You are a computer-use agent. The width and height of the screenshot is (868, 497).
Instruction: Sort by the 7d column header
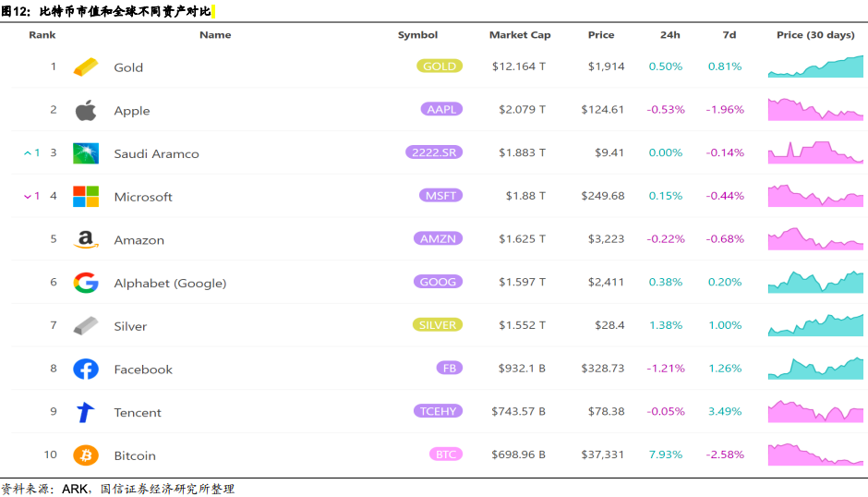[x=729, y=35]
